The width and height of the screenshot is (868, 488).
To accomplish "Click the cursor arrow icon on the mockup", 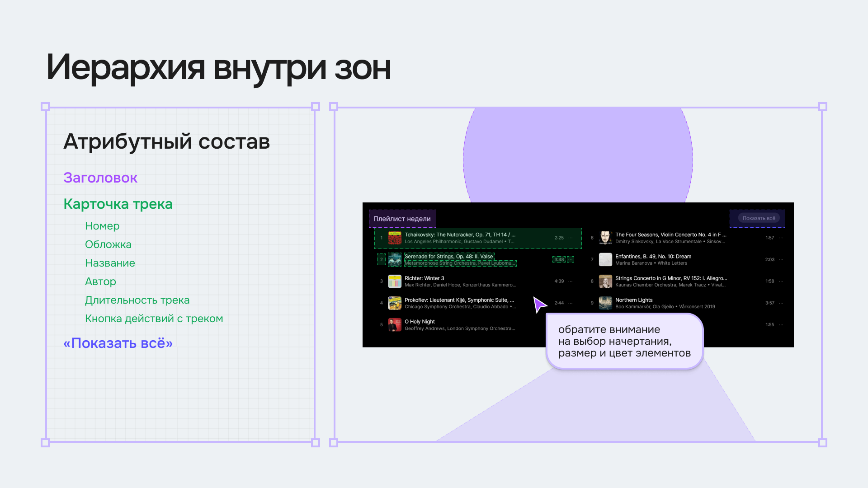I will [539, 304].
